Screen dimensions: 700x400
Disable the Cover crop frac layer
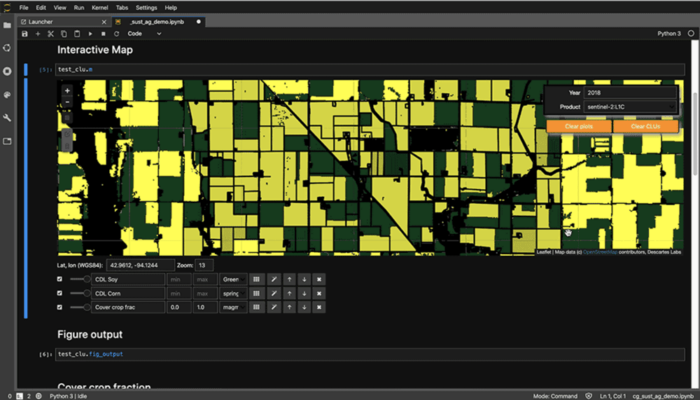(60, 307)
